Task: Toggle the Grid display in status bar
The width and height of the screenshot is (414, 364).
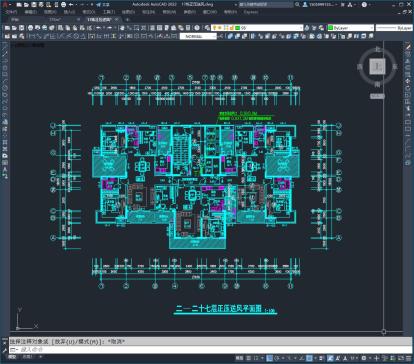Action: 248,358
